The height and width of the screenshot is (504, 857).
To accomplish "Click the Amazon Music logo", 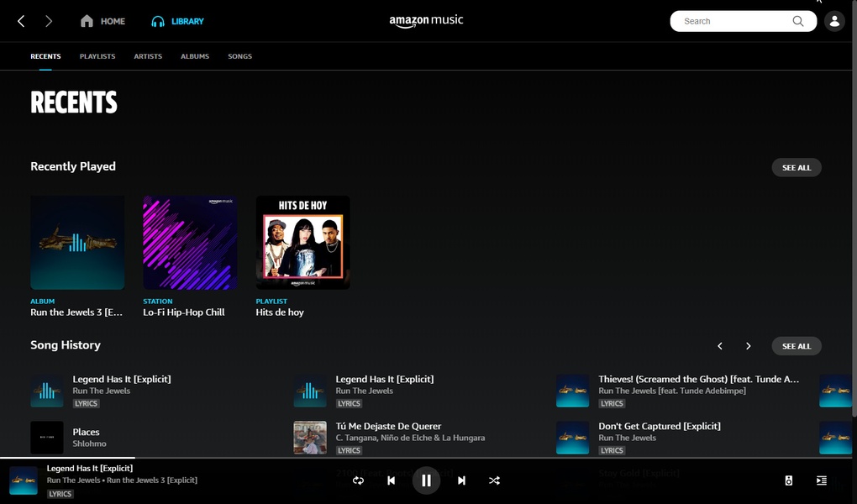I will [426, 21].
